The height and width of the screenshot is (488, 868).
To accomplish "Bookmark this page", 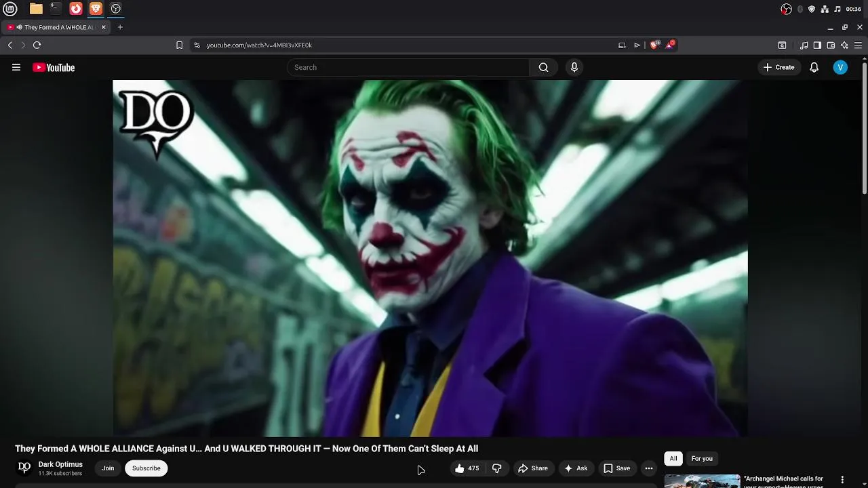I will coord(179,45).
